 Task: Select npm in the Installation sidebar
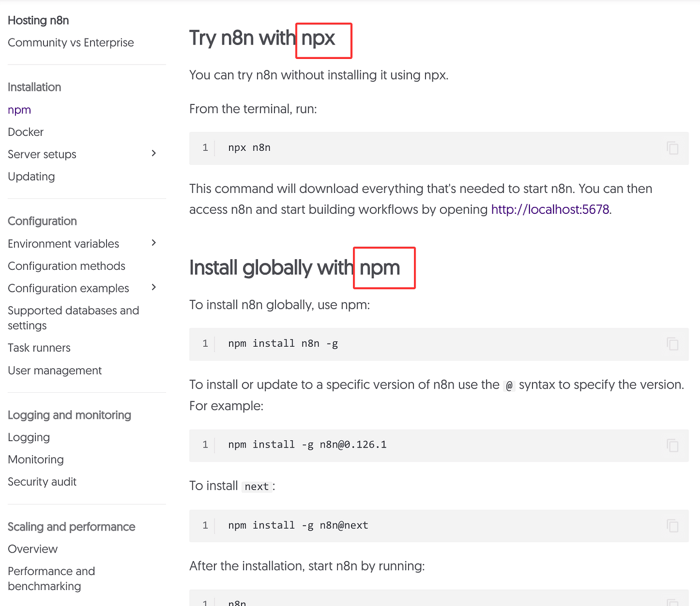[x=19, y=110]
